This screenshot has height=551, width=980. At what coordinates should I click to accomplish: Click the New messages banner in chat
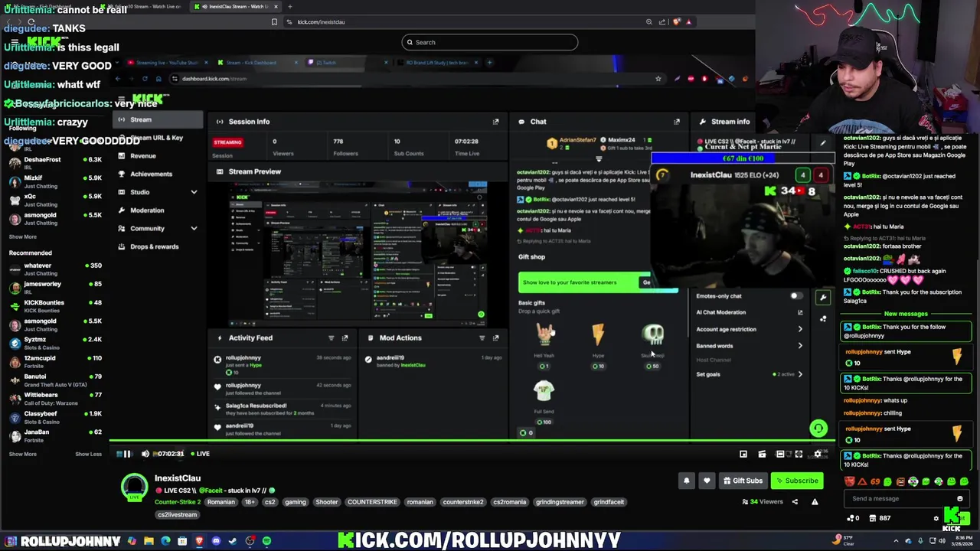(906, 314)
